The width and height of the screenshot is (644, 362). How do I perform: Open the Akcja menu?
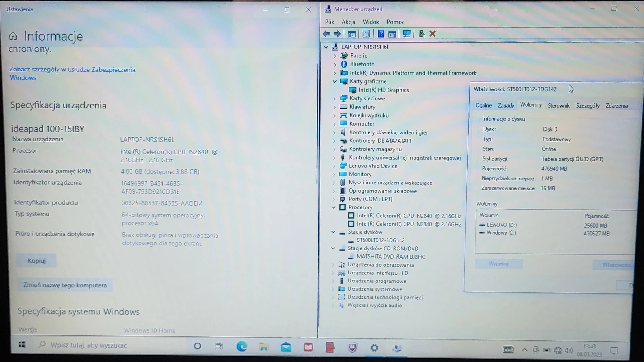[348, 22]
